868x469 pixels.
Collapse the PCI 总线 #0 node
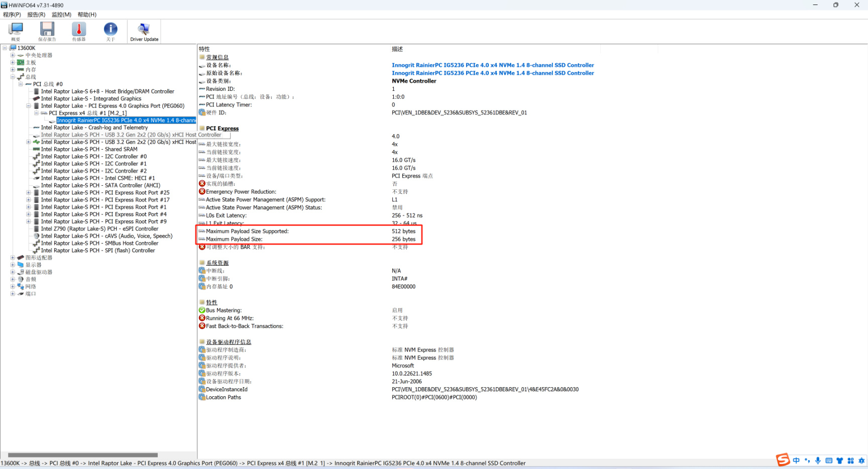pyautogui.click(x=21, y=84)
